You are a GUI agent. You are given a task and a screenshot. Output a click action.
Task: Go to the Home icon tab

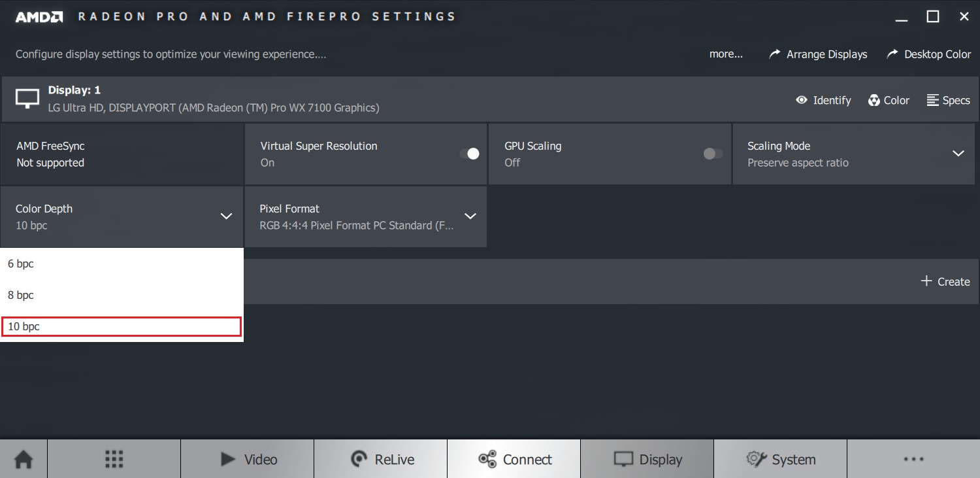pyautogui.click(x=24, y=459)
